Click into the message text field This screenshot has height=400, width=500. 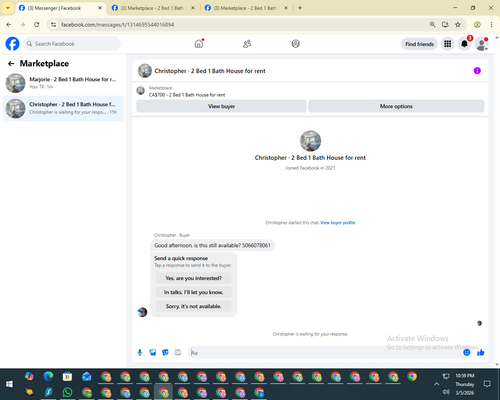(x=325, y=352)
